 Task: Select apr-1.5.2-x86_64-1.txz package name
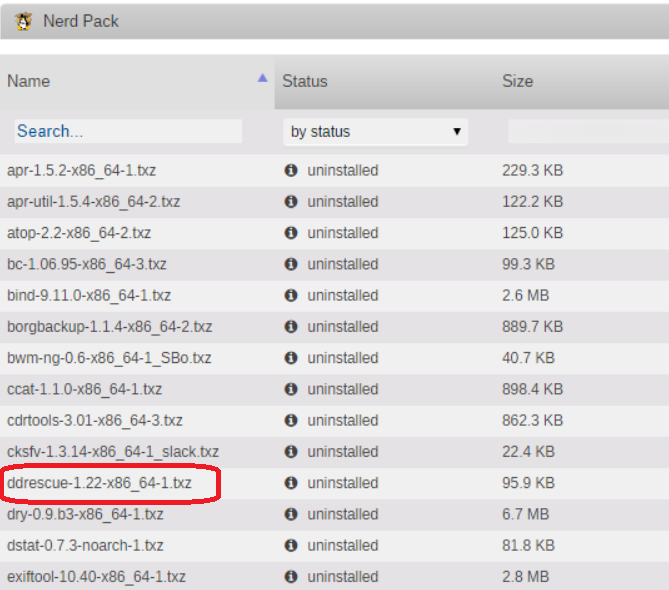(81, 170)
